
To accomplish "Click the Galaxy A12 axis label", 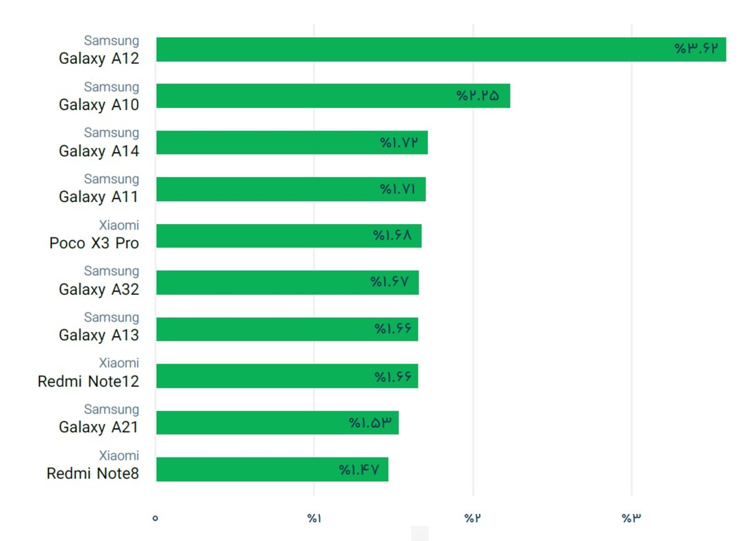I will (x=99, y=58).
